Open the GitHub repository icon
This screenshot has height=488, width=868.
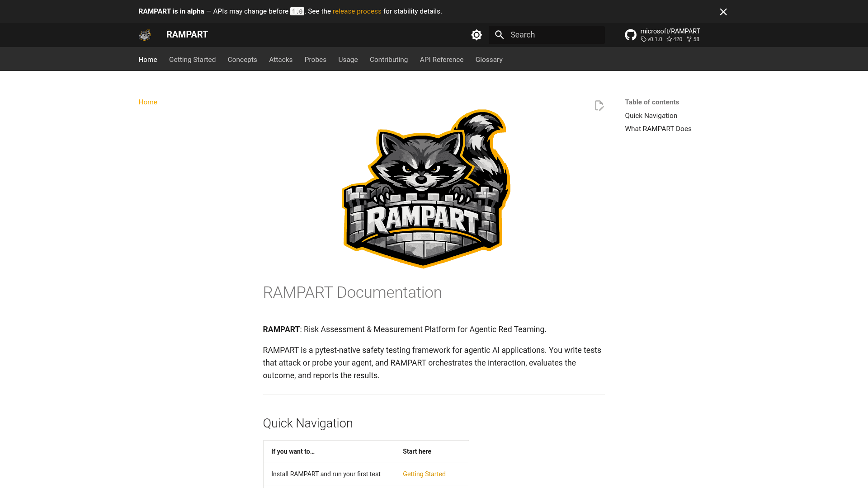coord(631,35)
